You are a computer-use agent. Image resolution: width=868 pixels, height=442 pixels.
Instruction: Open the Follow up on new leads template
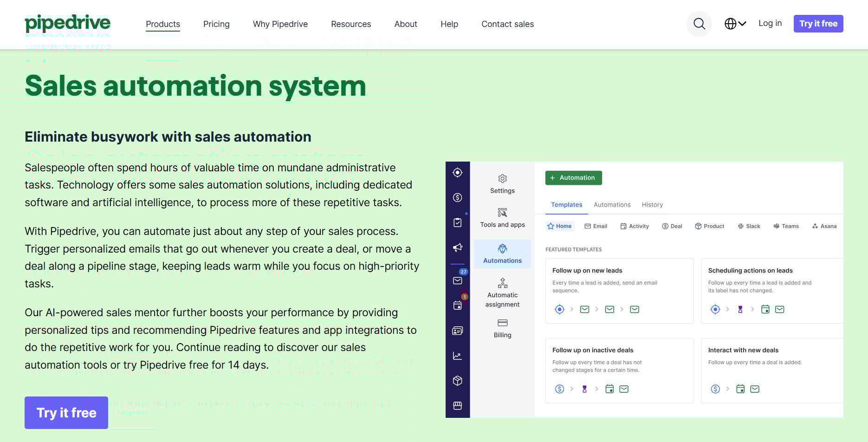pos(620,291)
